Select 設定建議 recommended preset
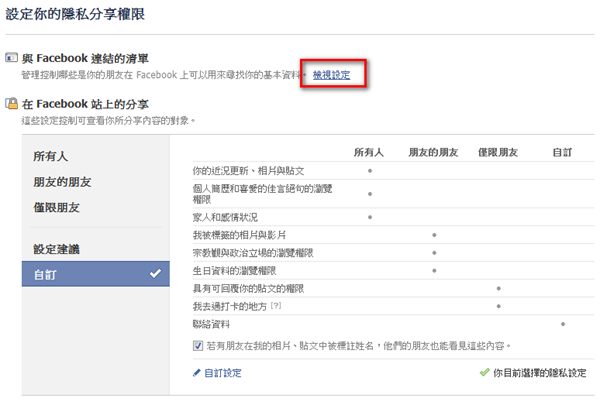 point(56,249)
